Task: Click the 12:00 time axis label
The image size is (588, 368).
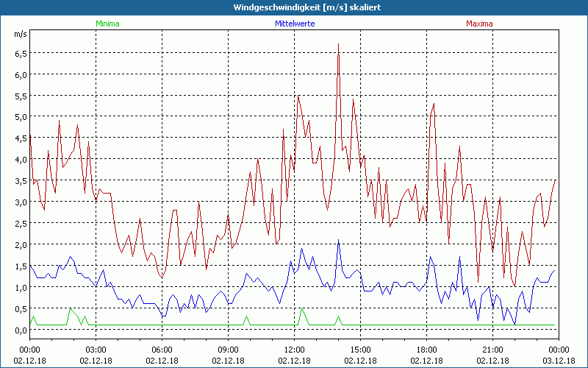Action: [x=294, y=350]
